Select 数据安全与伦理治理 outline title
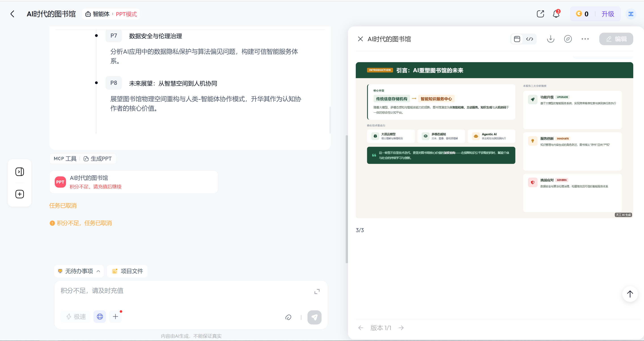This screenshot has width=644, height=341. coord(155,36)
